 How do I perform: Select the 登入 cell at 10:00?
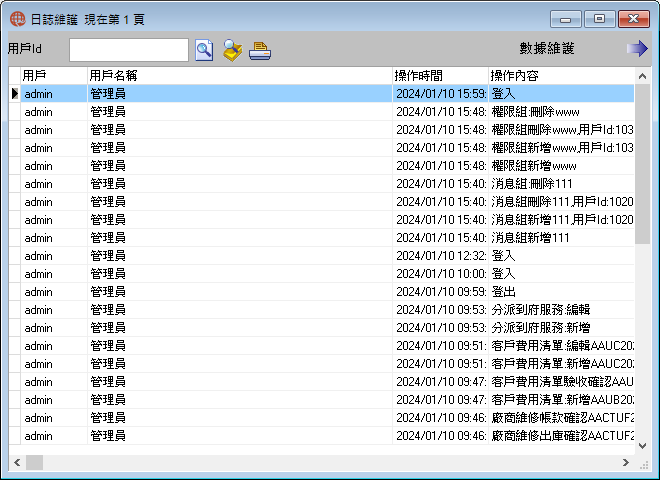(562, 274)
